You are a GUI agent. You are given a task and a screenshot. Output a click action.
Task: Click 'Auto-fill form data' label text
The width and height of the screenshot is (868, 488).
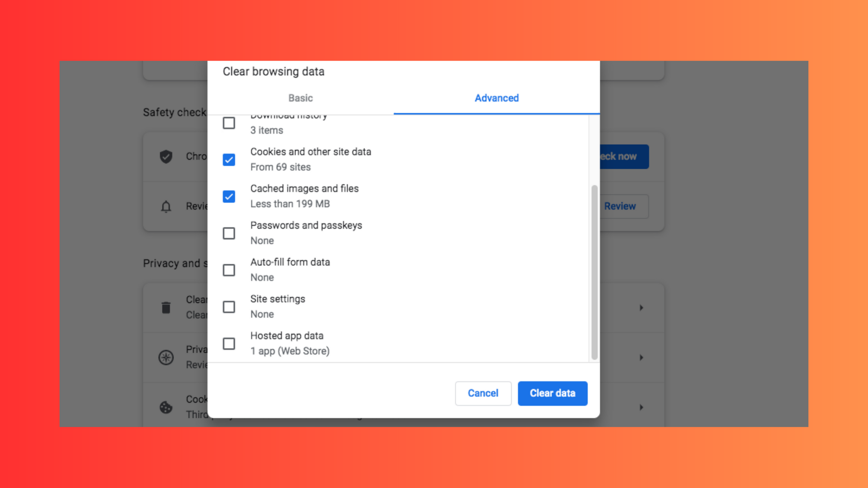click(x=290, y=262)
